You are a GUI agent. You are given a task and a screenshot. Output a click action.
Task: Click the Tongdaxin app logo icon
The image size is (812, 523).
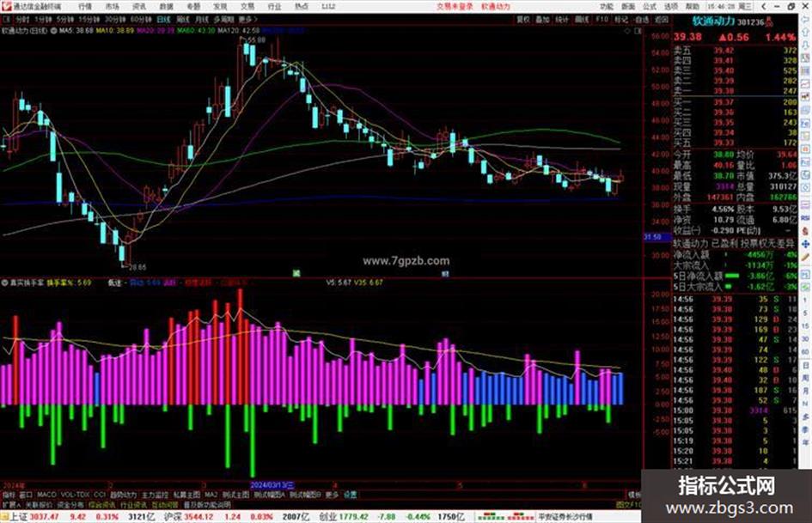click(6, 6)
